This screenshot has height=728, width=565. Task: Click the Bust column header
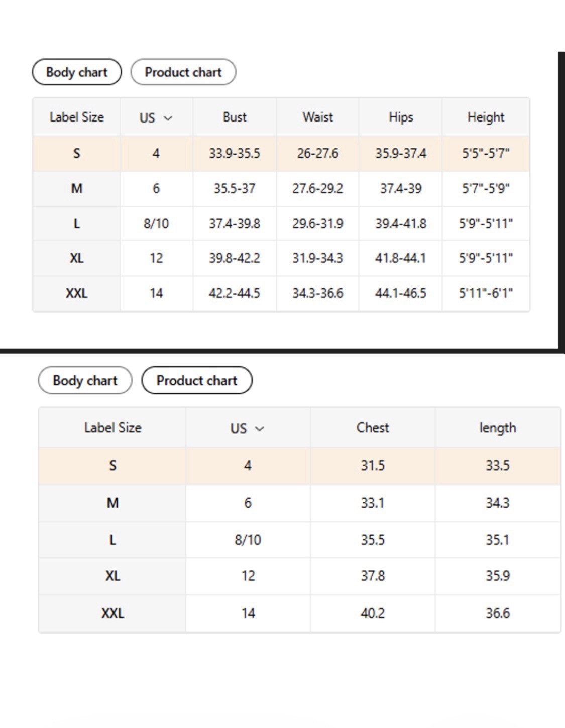(235, 117)
